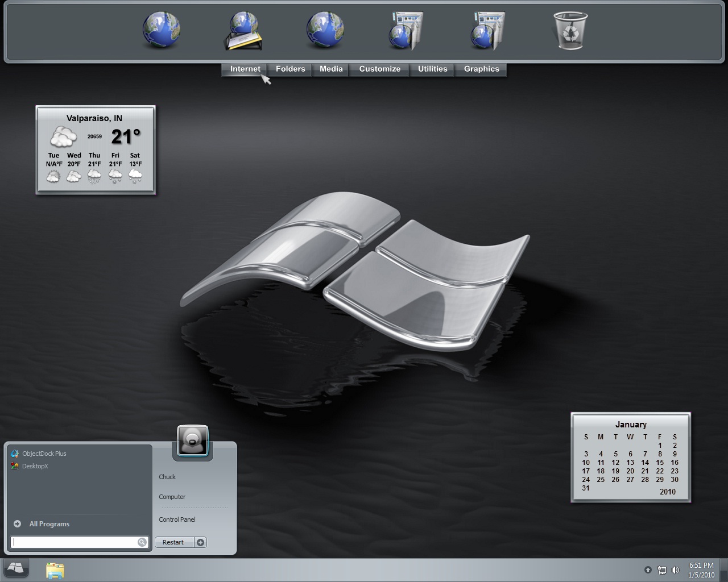Switch to the Customize dock tab
The image size is (728, 582).
coord(379,69)
